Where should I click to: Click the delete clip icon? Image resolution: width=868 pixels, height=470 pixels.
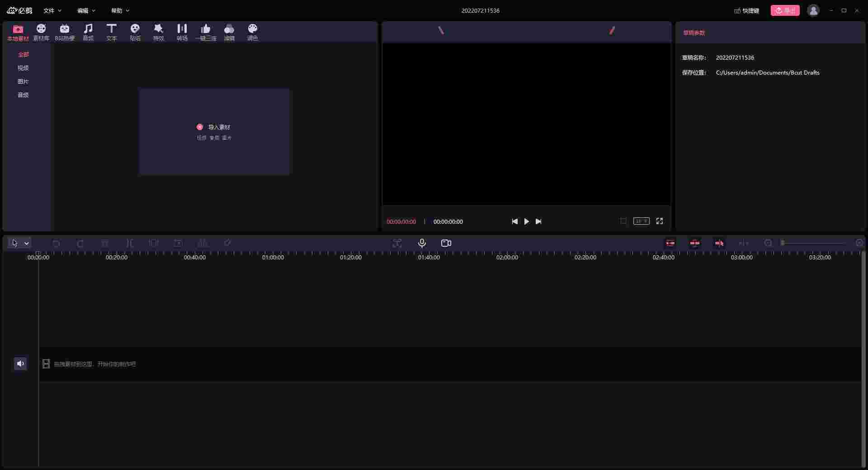tap(105, 243)
